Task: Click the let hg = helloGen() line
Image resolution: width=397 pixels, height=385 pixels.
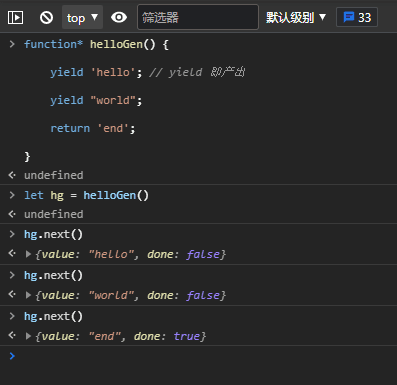Action: pos(86,195)
